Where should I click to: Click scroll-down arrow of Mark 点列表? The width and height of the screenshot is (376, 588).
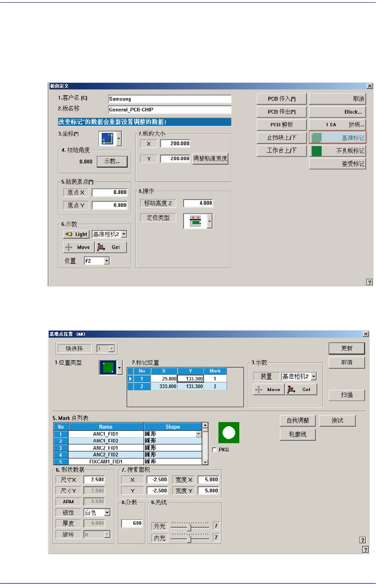(205, 461)
